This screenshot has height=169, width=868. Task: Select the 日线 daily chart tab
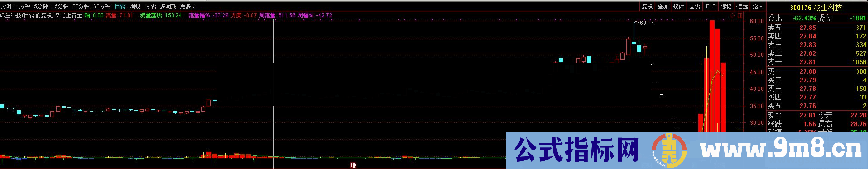pos(120,6)
